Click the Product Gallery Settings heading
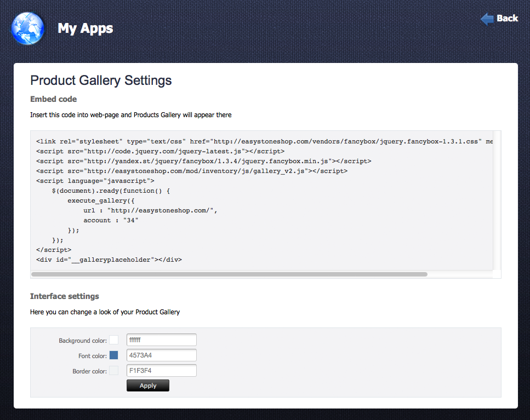The image size is (530, 420). (x=101, y=80)
